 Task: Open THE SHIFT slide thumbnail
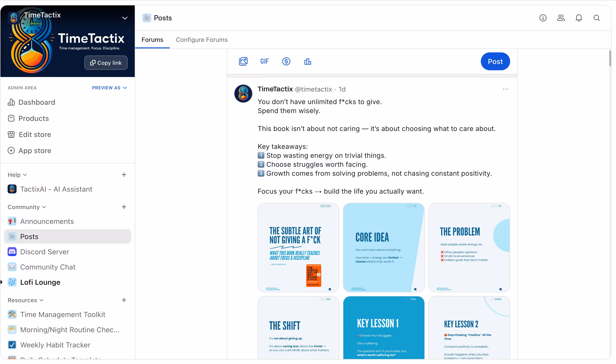coord(298,328)
